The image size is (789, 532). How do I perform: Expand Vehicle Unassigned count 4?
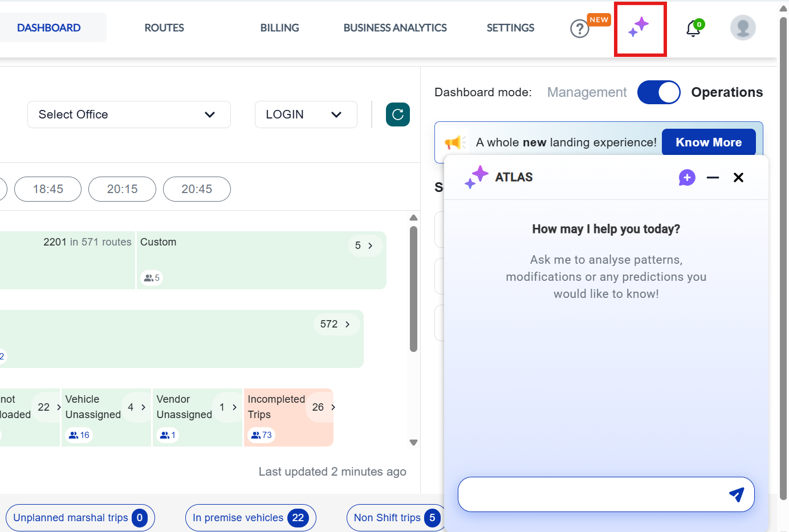click(x=137, y=407)
